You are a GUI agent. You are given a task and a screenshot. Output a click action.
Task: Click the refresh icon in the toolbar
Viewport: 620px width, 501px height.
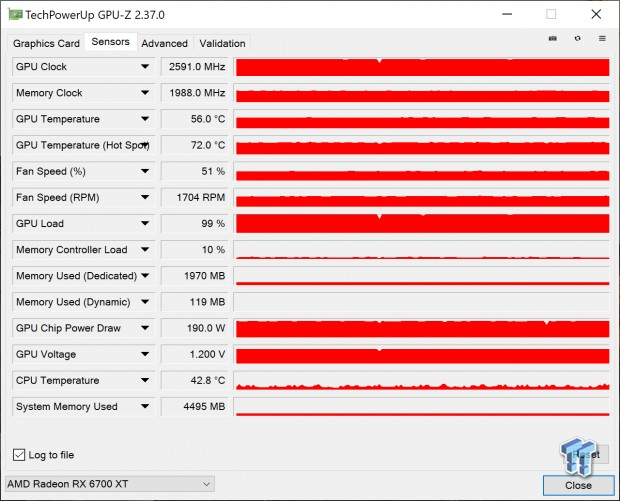click(x=578, y=38)
